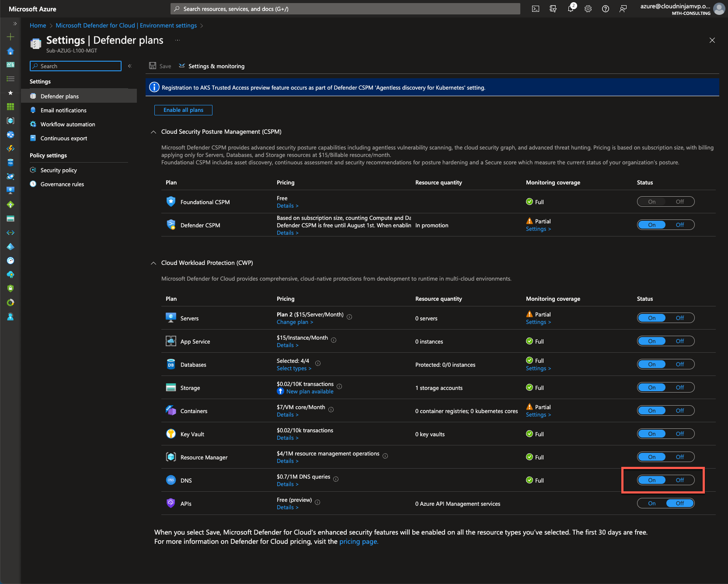
Task: Click the global Search resources box
Action: coord(345,9)
